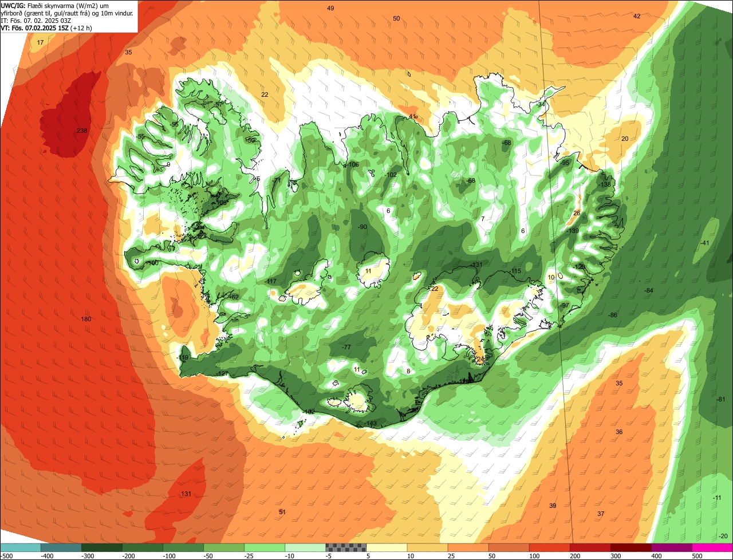
Task: Click the -90 value in central Iceland
Action: coord(362,227)
